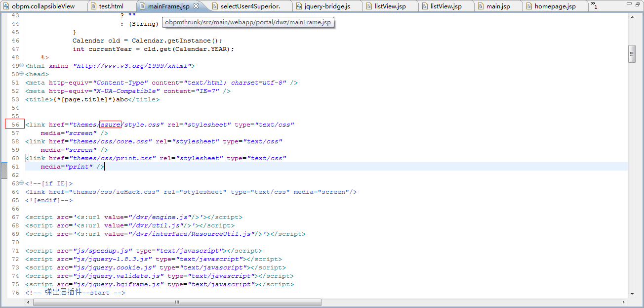Click the main.jsp tab file icon
The width and height of the screenshot is (644, 308).
(x=481, y=6)
